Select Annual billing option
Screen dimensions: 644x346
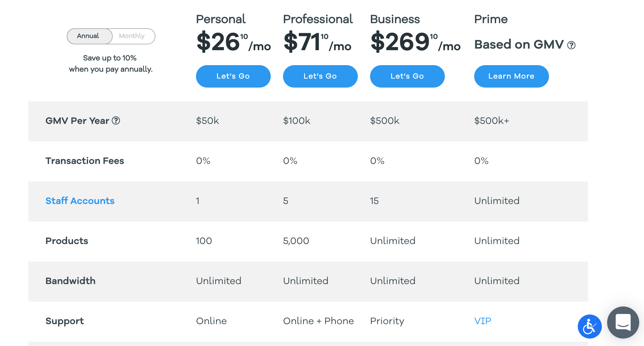88,36
